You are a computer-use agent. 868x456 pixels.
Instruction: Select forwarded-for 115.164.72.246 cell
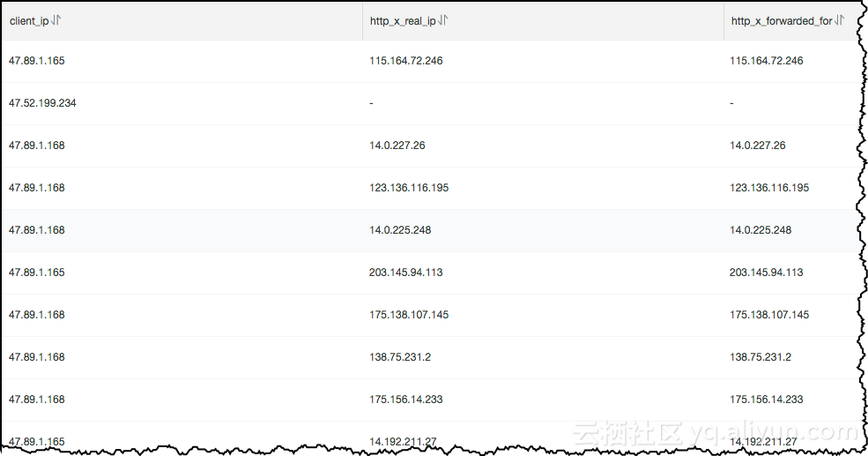pyautogui.click(x=767, y=61)
